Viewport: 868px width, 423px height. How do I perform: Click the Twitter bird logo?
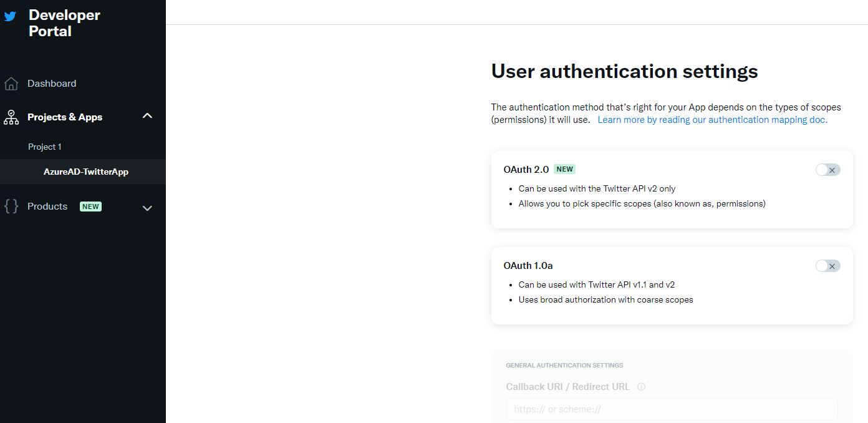pos(9,15)
